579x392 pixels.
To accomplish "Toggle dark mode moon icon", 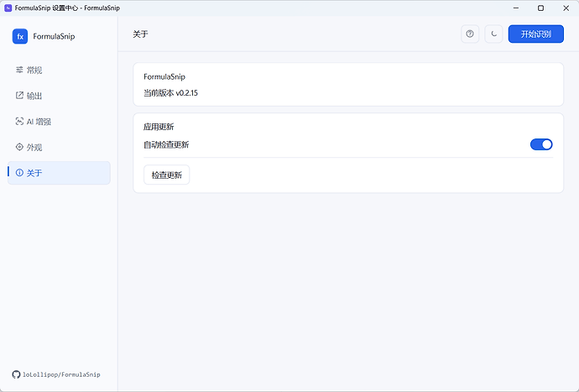I will pyautogui.click(x=493, y=34).
